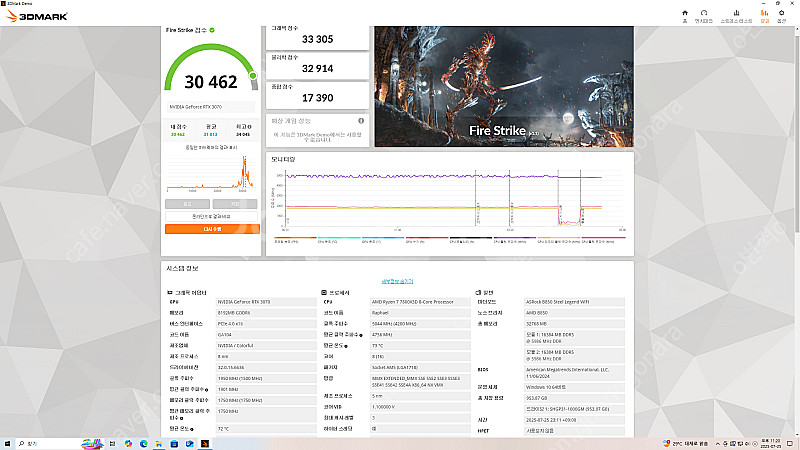The height and width of the screenshot is (450, 800).
Task: Toggle the pink GPU clock legend item
Action: (x=603, y=239)
